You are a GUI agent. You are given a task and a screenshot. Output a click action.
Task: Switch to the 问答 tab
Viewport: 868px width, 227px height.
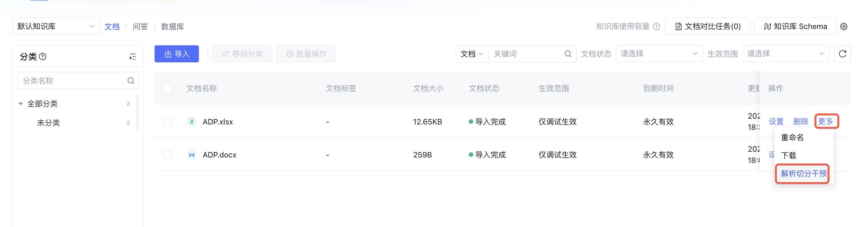[x=140, y=27]
